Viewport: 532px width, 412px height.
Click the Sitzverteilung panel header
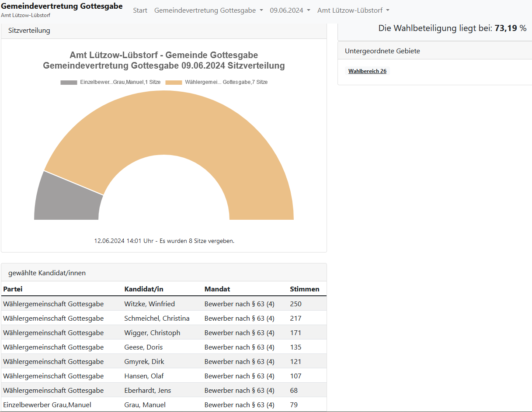29,31
